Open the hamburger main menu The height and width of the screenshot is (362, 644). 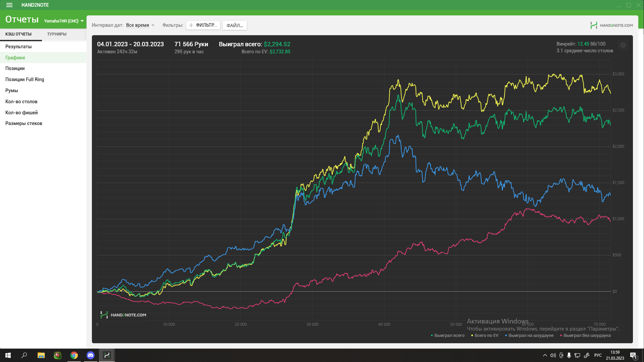[x=9, y=5]
